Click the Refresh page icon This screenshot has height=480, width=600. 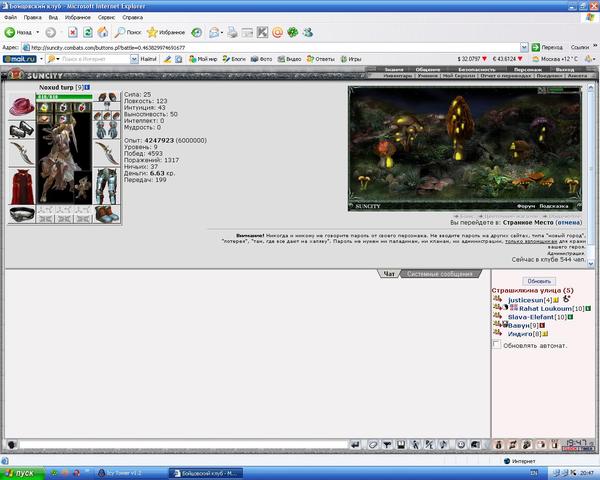(x=88, y=33)
